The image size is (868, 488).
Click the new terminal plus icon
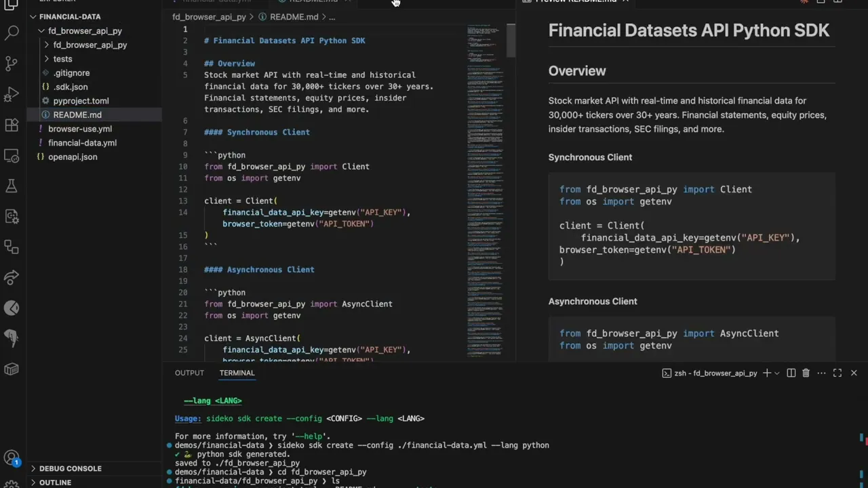767,373
